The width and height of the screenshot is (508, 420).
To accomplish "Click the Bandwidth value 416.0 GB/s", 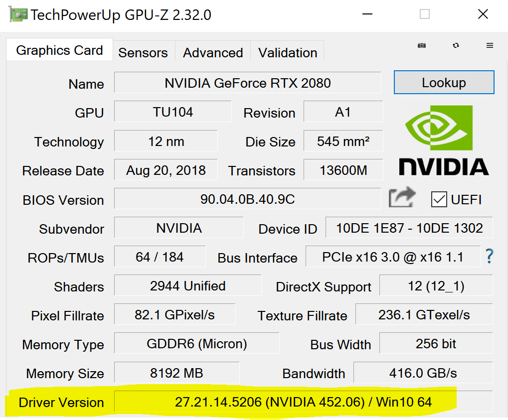I will click(x=423, y=372).
